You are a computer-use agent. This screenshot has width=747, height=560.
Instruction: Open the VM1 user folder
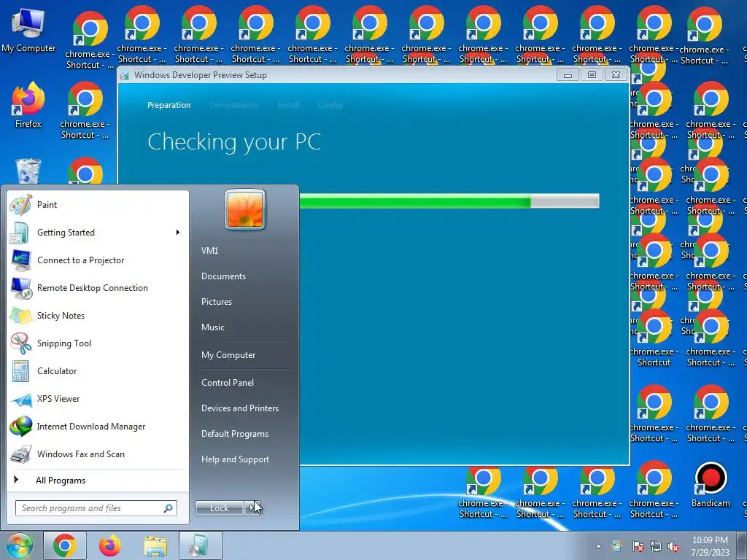(209, 251)
